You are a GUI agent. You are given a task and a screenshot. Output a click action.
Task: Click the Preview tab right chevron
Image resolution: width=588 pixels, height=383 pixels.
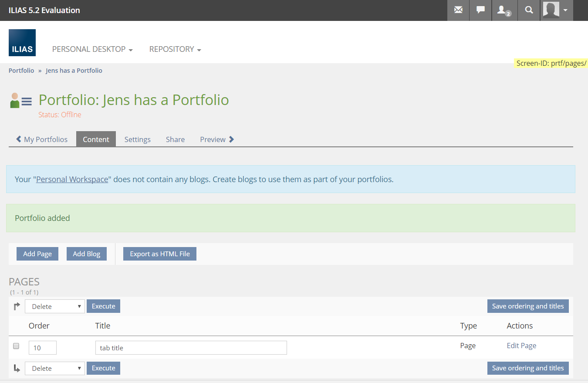click(x=231, y=139)
